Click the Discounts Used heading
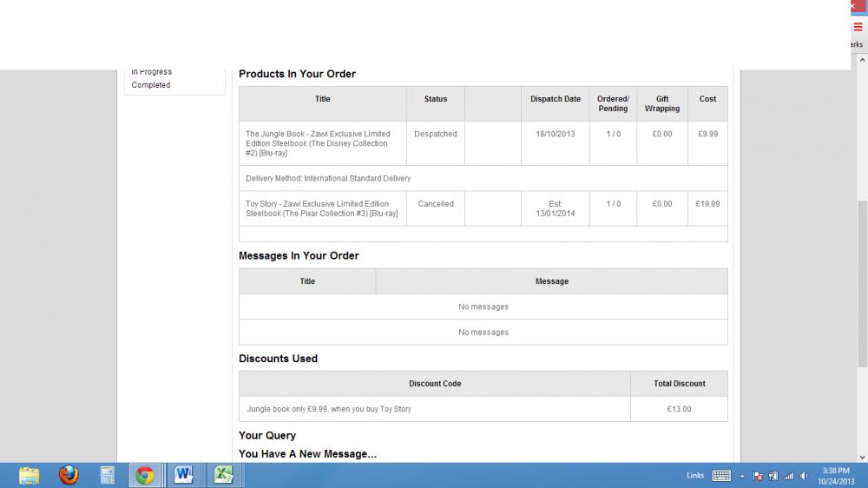This screenshot has width=868, height=488. 278,359
